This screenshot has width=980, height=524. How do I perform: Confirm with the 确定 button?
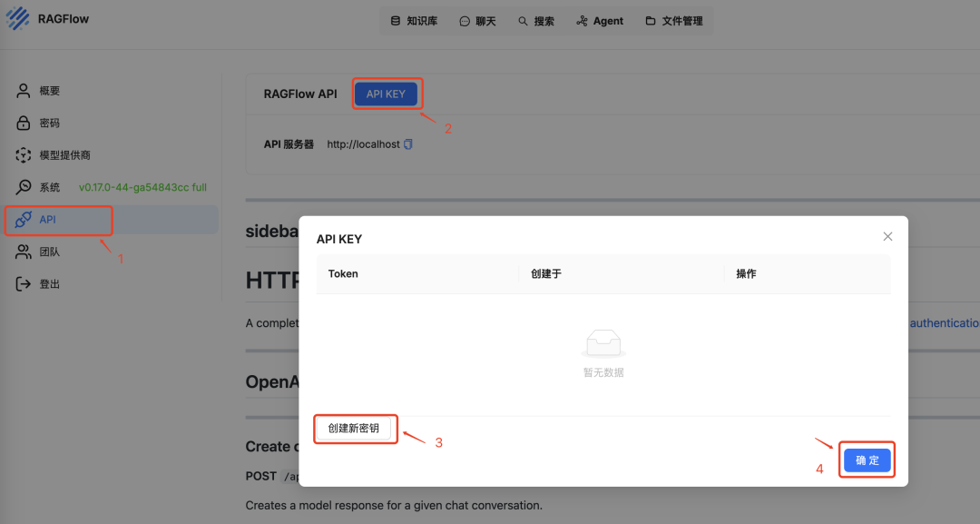click(867, 460)
